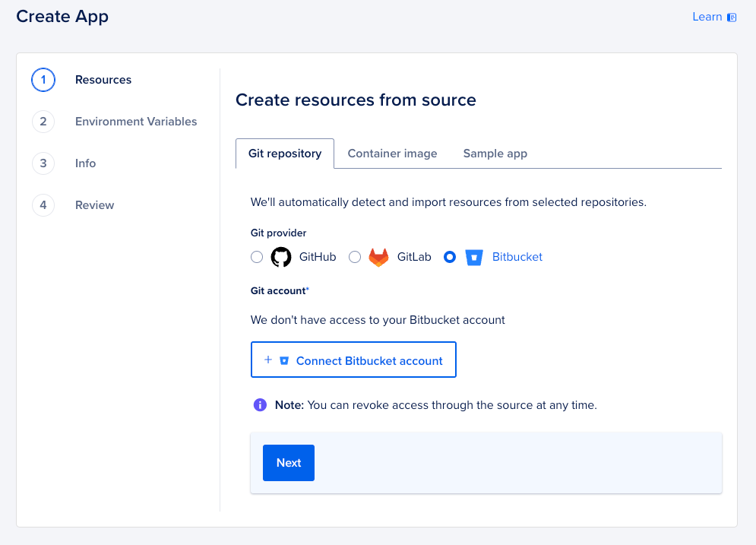Click Connect Bitbucket account button

coord(353,360)
